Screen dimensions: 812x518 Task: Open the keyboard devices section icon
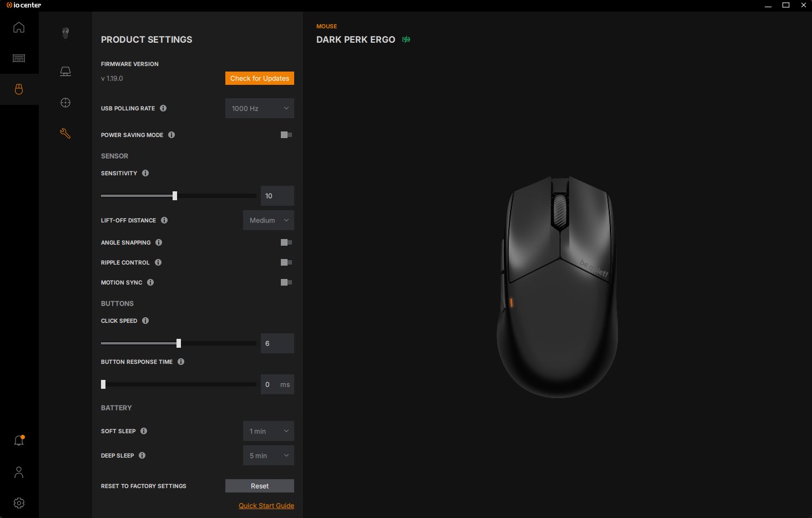coord(19,58)
